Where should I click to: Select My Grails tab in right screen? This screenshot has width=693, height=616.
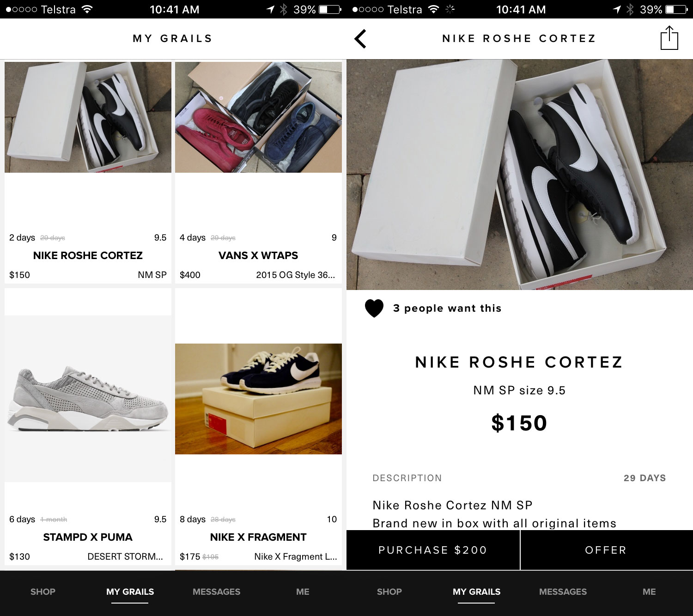(476, 592)
